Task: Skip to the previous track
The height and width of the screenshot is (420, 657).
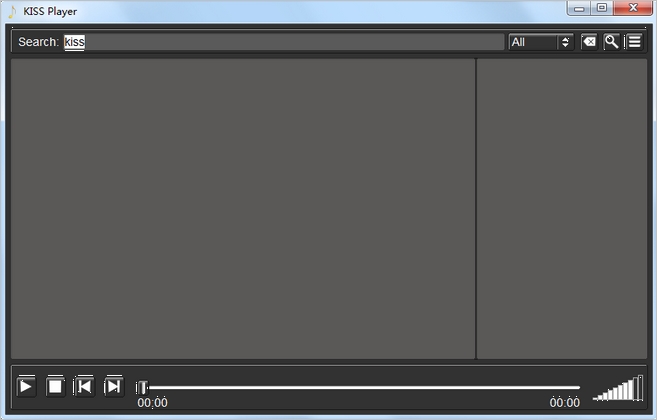Action: pos(84,386)
